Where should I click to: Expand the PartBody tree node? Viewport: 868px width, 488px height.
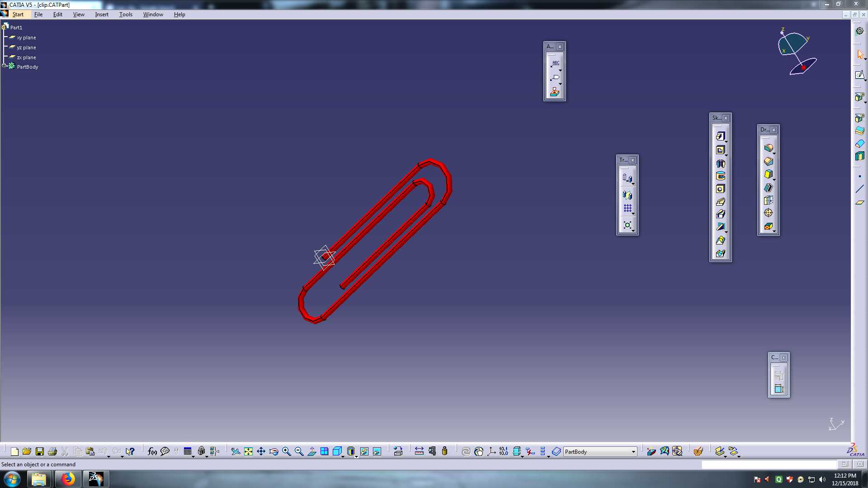point(4,66)
